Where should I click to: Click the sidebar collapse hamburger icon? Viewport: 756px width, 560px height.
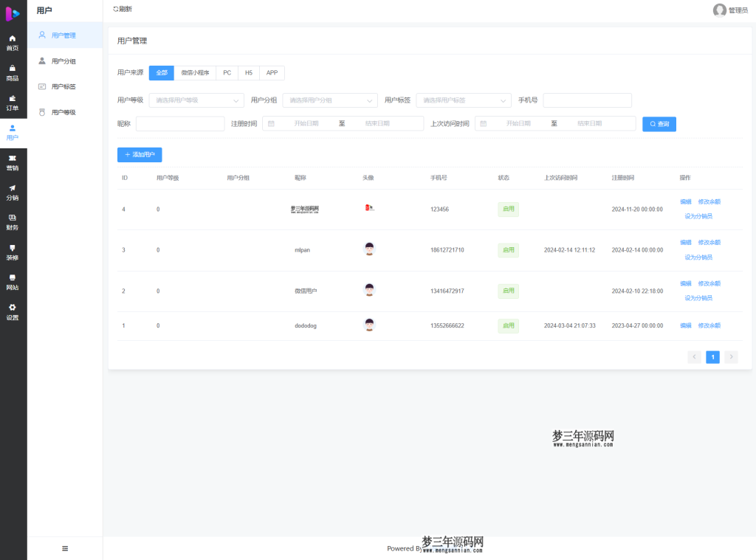point(65,548)
